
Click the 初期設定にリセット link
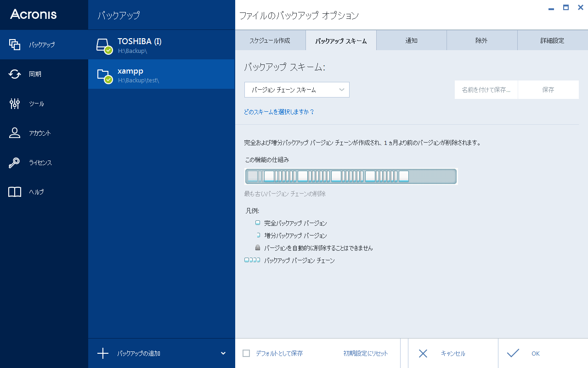pyautogui.click(x=366, y=353)
